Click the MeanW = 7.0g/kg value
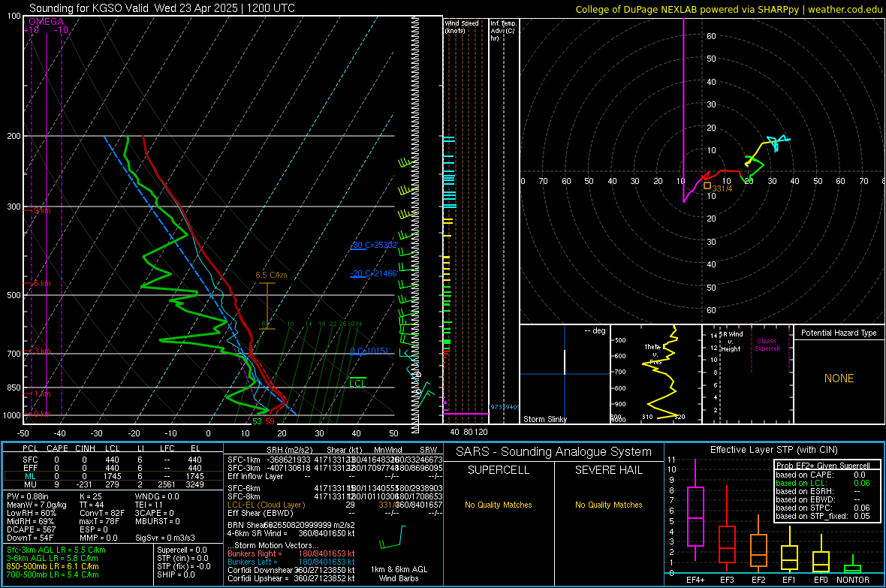Screen dimensions: 886x588 coord(37,505)
